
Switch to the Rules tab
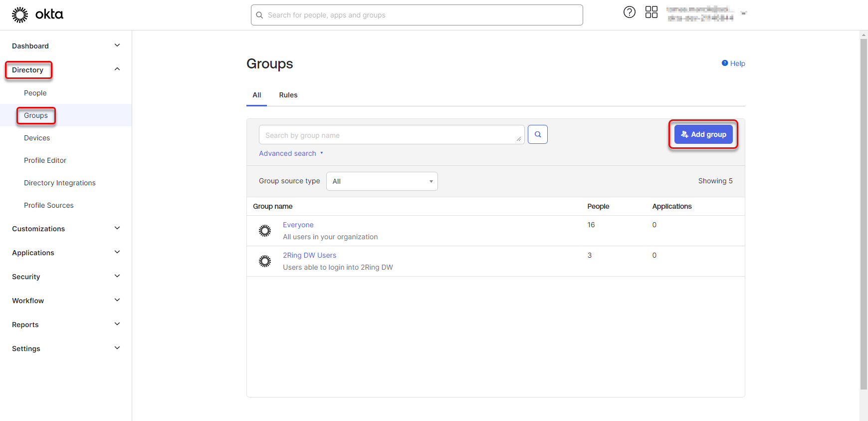[288, 95]
